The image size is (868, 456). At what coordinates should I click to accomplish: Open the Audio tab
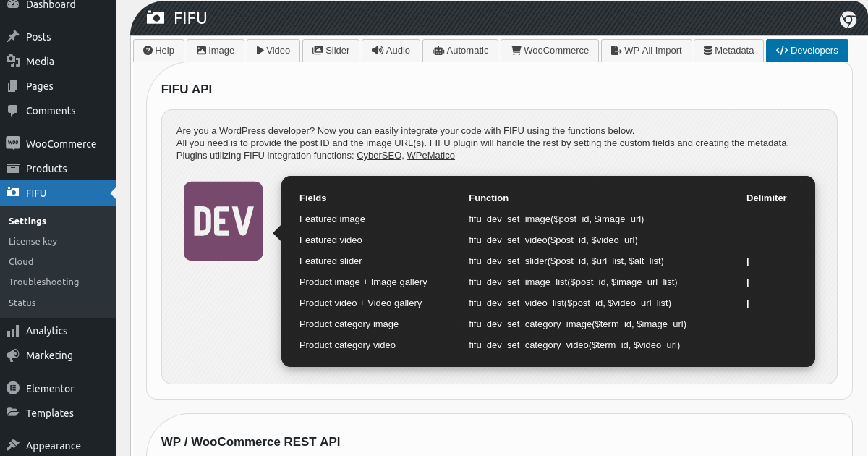(x=391, y=51)
